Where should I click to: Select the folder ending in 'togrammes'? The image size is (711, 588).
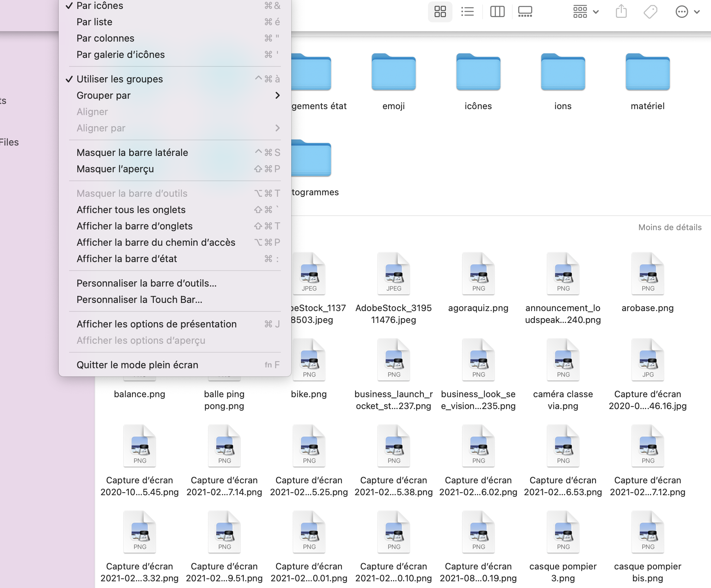[311, 158]
